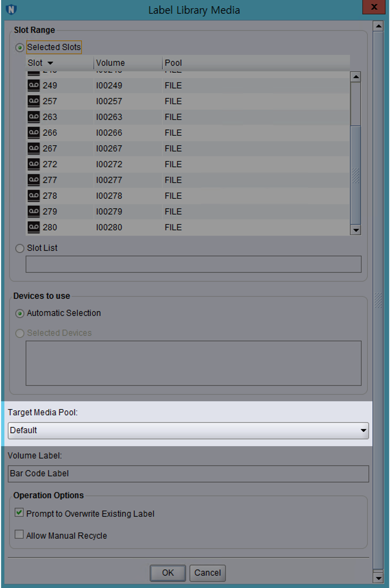Select tape icon beside slot 272
The height and width of the screenshot is (588, 390).
(34, 164)
